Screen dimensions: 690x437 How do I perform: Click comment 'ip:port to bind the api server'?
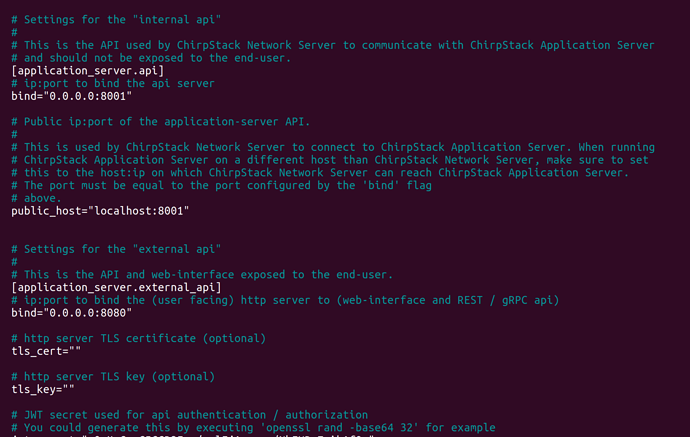pyautogui.click(x=113, y=83)
